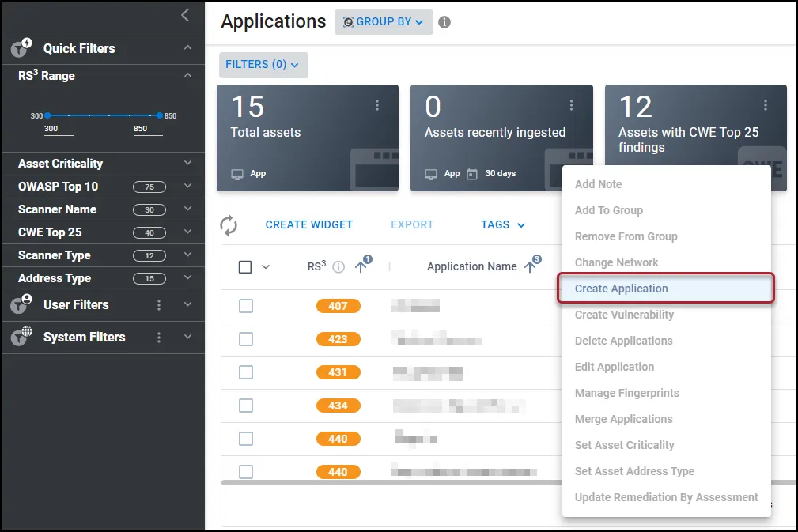Click calendar icon next to 30 days

click(472, 174)
